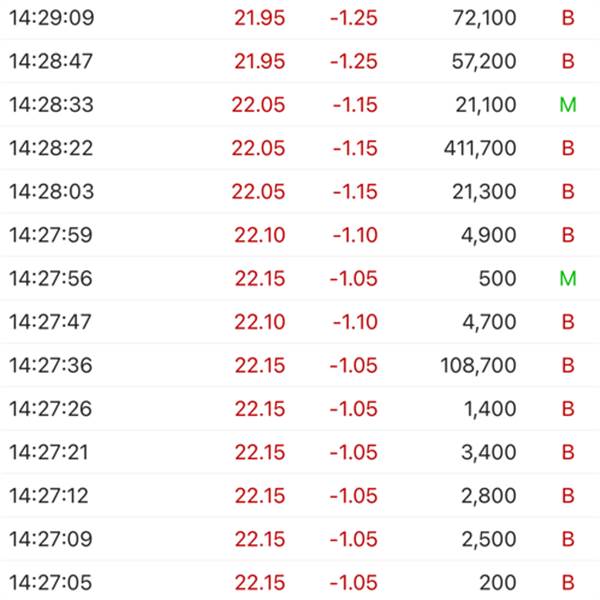This screenshot has width=600, height=600.
Task: Click the red B marker at 14:28:22
Action: point(568,148)
